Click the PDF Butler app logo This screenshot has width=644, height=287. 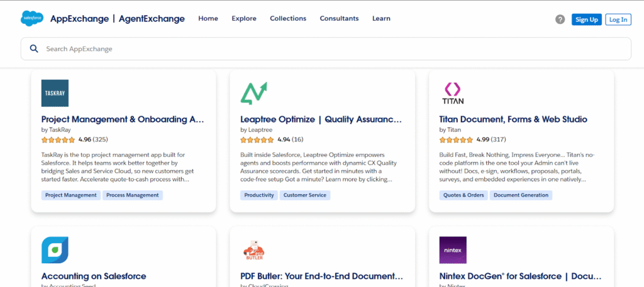click(253, 250)
